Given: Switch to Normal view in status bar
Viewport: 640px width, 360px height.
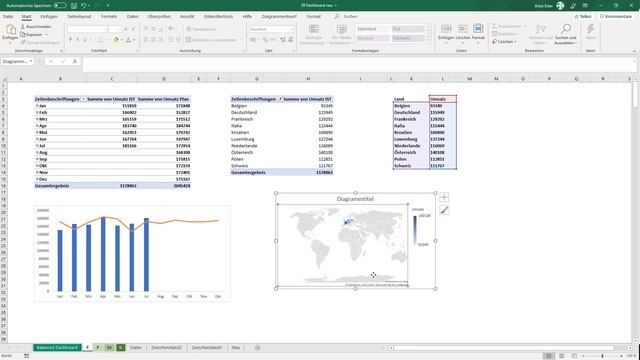Looking at the screenshot, I should click(x=549, y=356).
